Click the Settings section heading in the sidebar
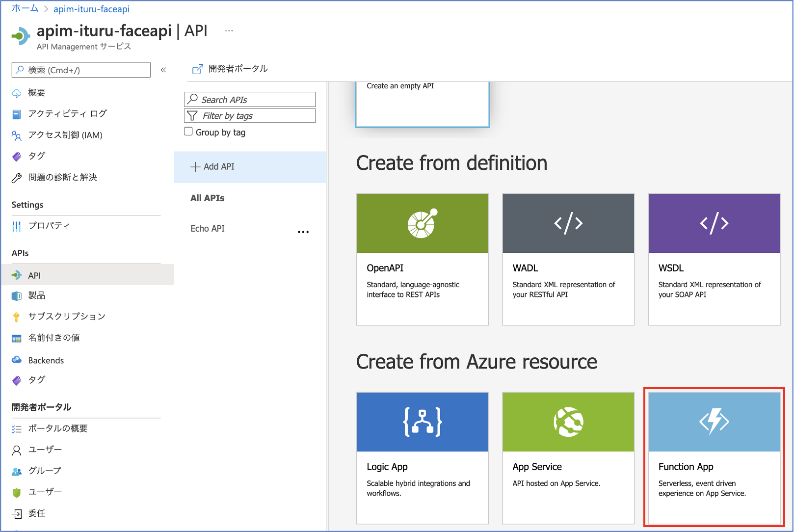794x532 pixels. coord(27,205)
